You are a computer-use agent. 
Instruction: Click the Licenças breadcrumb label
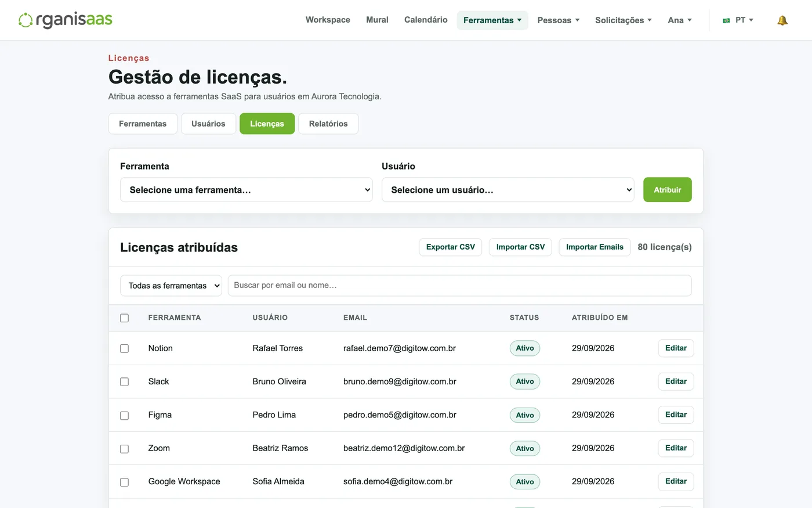[x=129, y=58]
